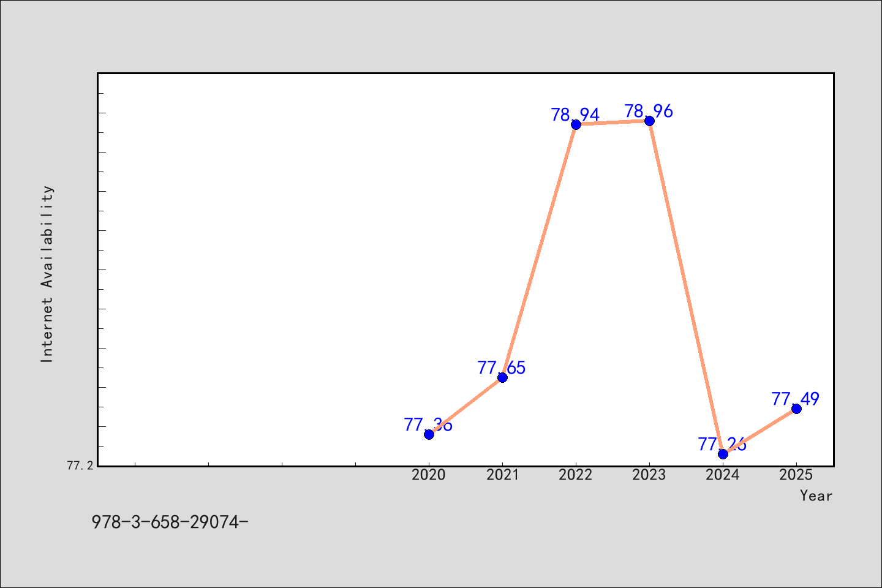Click the 2021 x-axis tick label

coord(502,475)
